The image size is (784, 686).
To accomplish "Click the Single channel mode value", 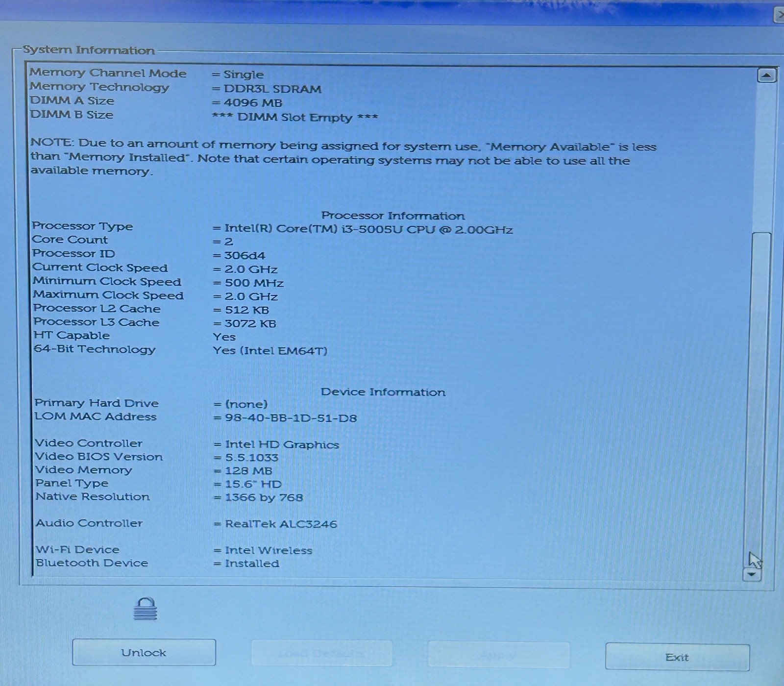I will click(x=244, y=74).
